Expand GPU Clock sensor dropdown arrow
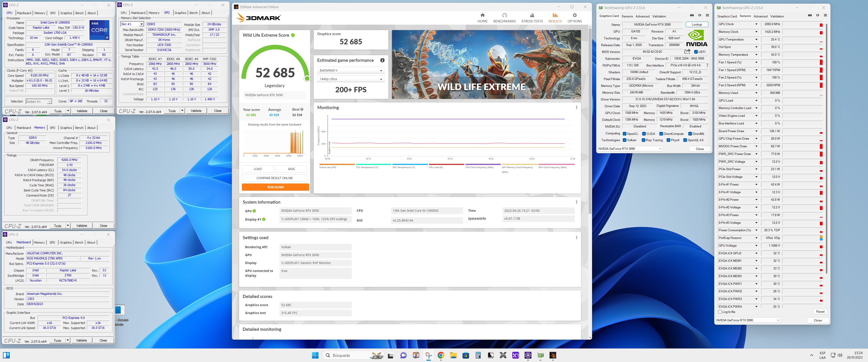The image size is (868, 362). (756, 24)
